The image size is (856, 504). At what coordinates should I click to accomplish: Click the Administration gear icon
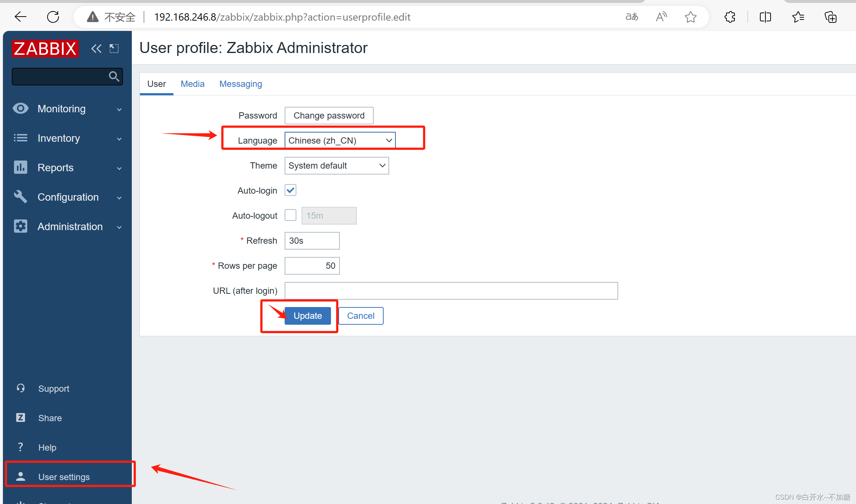pyautogui.click(x=21, y=226)
